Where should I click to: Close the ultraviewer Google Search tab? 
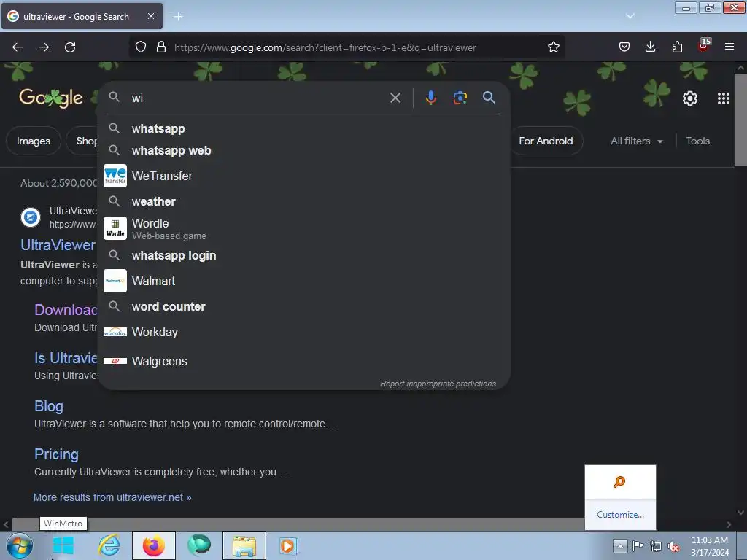[150, 16]
